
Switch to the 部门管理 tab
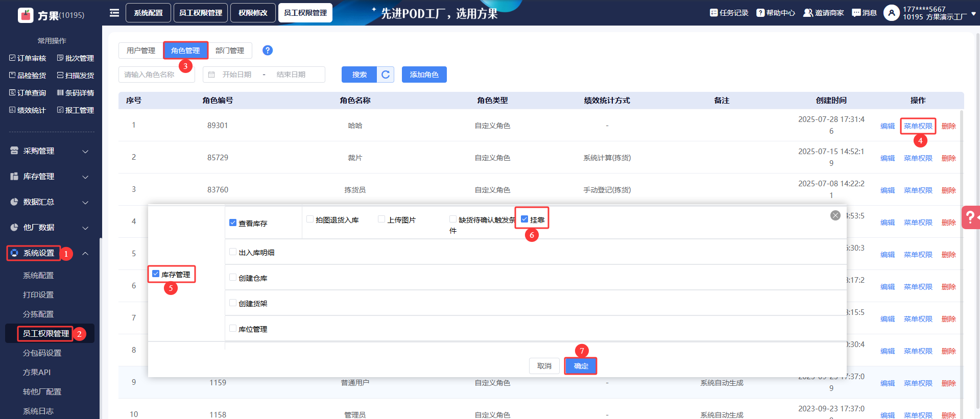[x=230, y=51]
